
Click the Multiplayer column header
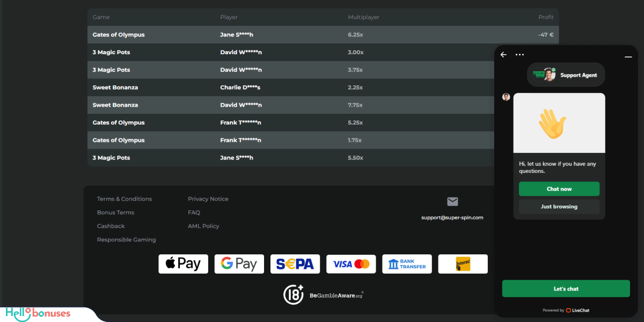pyautogui.click(x=363, y=17)
